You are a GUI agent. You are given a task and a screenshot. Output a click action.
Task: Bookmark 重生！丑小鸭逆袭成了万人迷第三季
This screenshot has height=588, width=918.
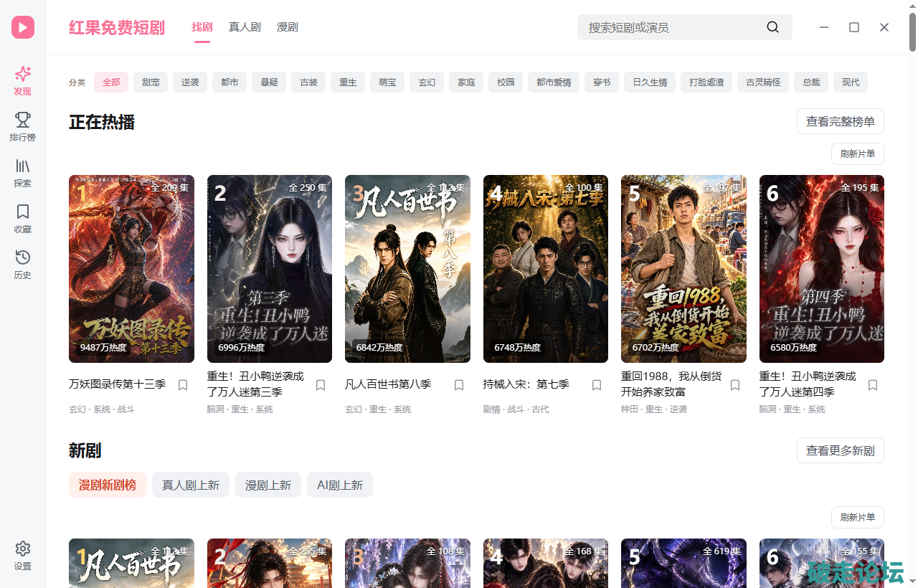coord(321,385)
